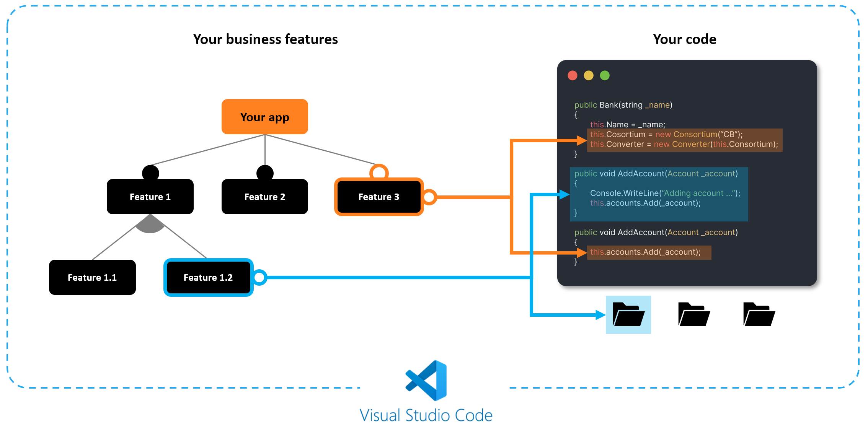The image size is (868, 428).
Task: Click the yellow dot in code window
Action: click(x=589, y=75)
